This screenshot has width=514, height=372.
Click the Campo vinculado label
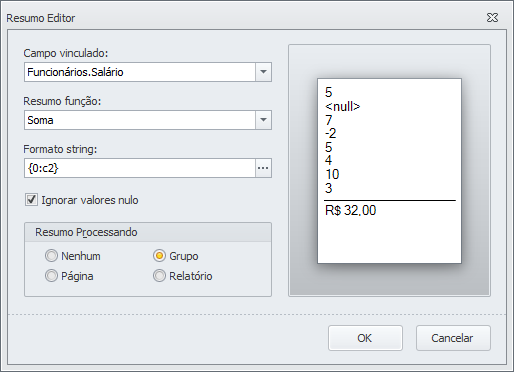pos(66,53)
